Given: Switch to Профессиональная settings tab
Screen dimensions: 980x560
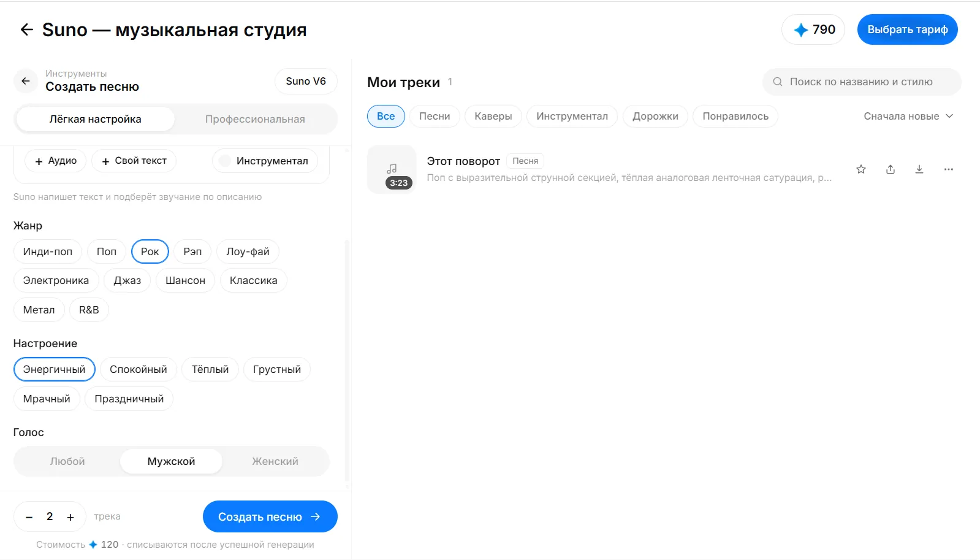Looking at the screenshot, I should point(255,119).
